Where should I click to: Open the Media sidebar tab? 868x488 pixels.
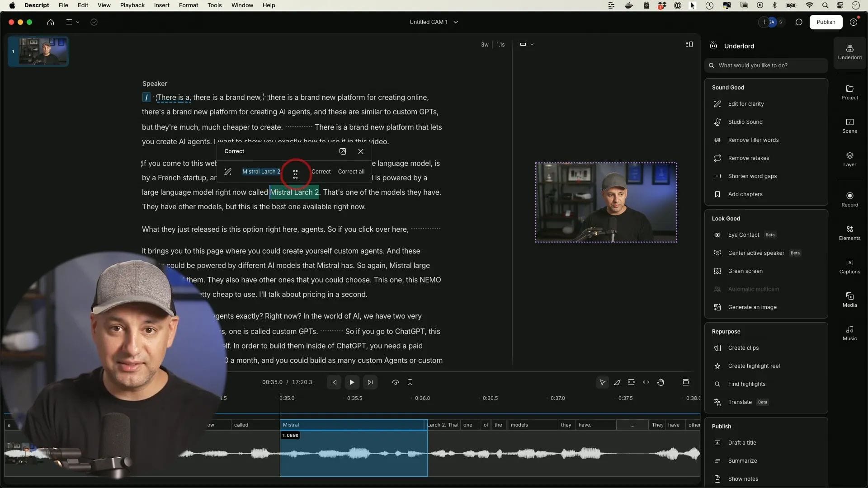coord(849,300)
